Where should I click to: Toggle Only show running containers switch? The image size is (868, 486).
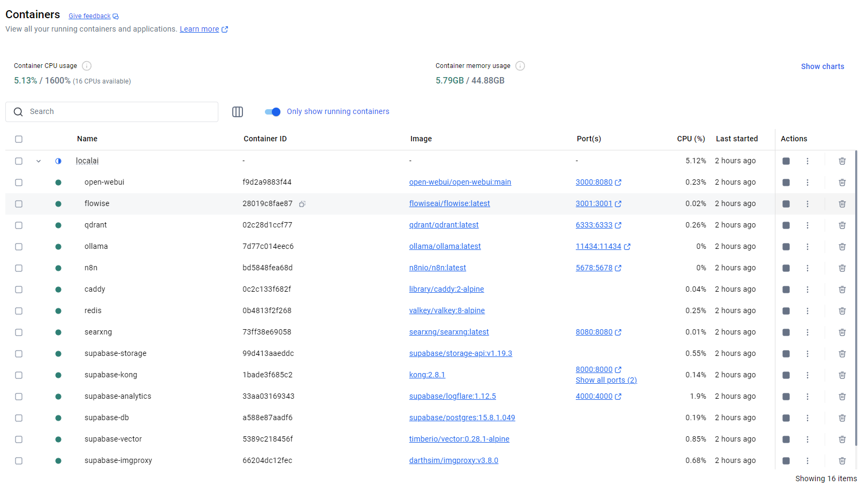point(272,112)
